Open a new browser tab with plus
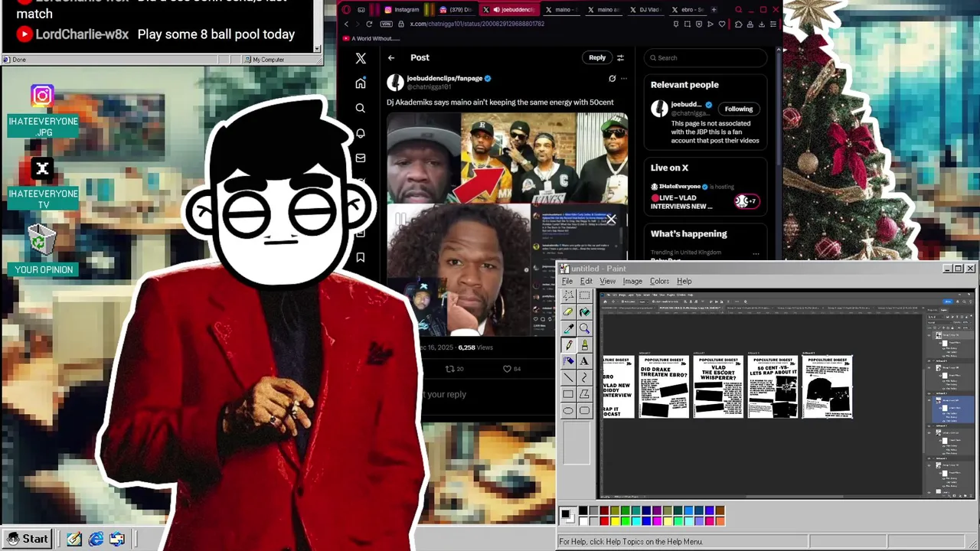The width and height of the screenshot is (980, 551). (x=714, y=10)
